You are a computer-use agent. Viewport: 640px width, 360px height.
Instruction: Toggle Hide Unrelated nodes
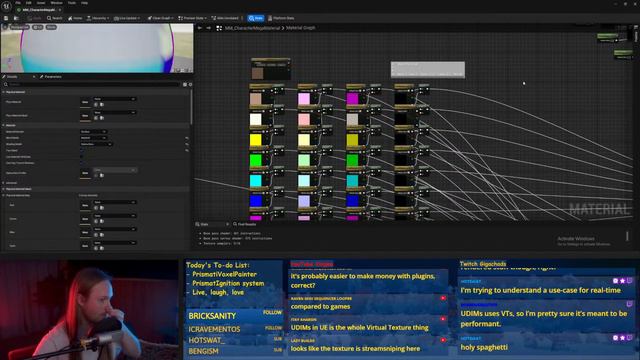tap(225, 18)
